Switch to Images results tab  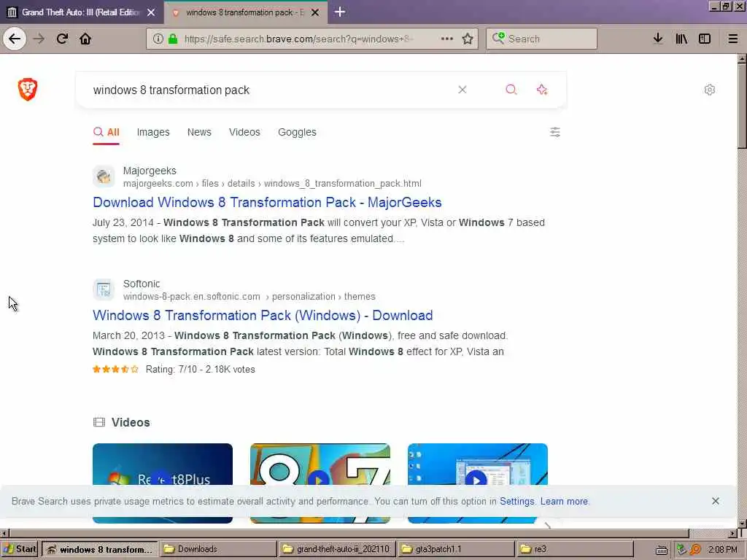pyautogui.click(x=153, y=133)
